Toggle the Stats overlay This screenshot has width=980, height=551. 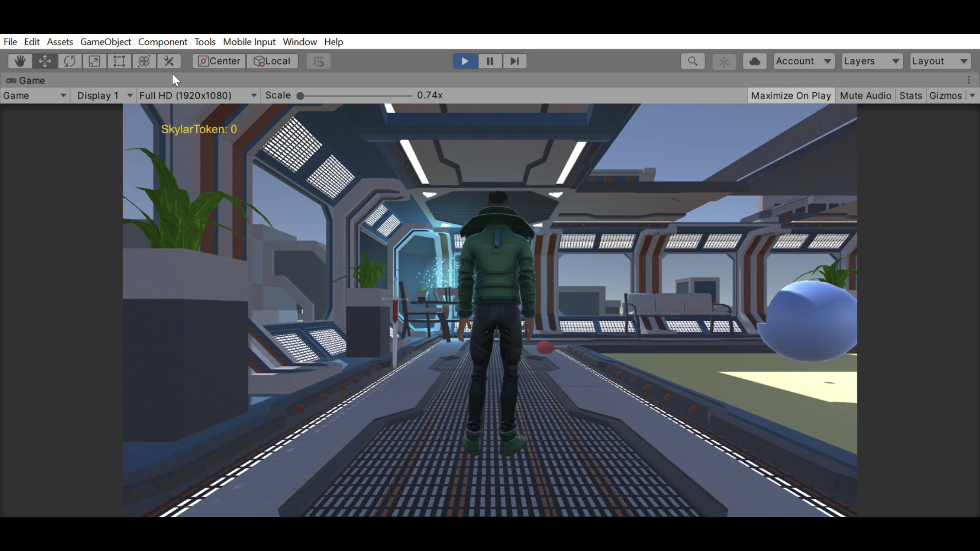[910, 95]
